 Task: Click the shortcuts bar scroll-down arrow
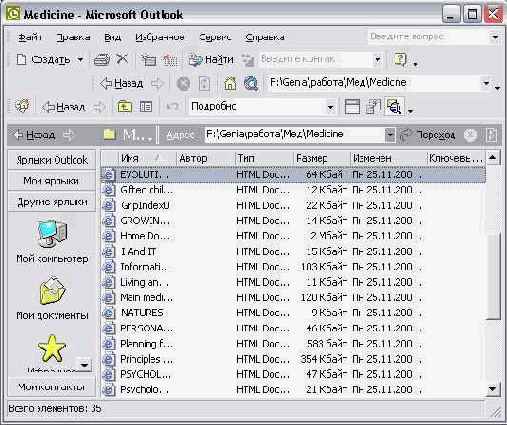point(85,365)
